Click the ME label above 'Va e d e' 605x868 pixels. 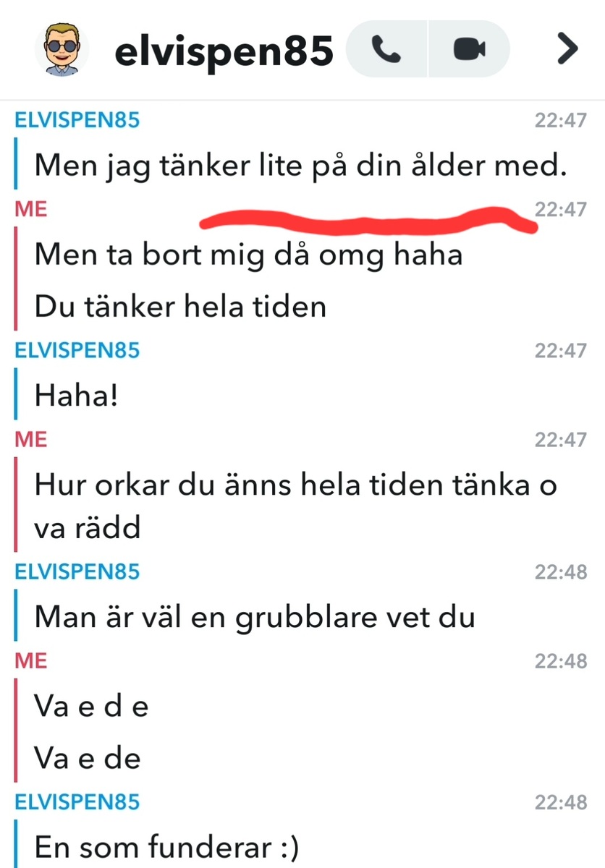31,660
